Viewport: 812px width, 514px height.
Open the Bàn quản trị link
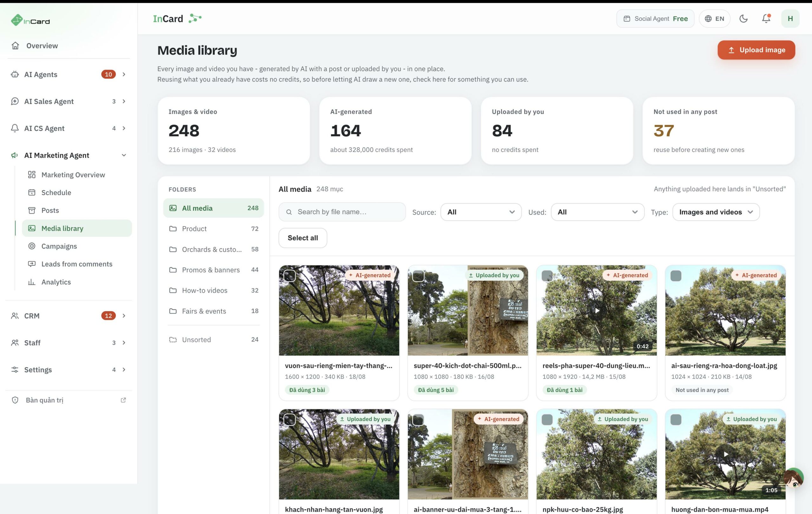pyautogui.click(x=69, y=400)
